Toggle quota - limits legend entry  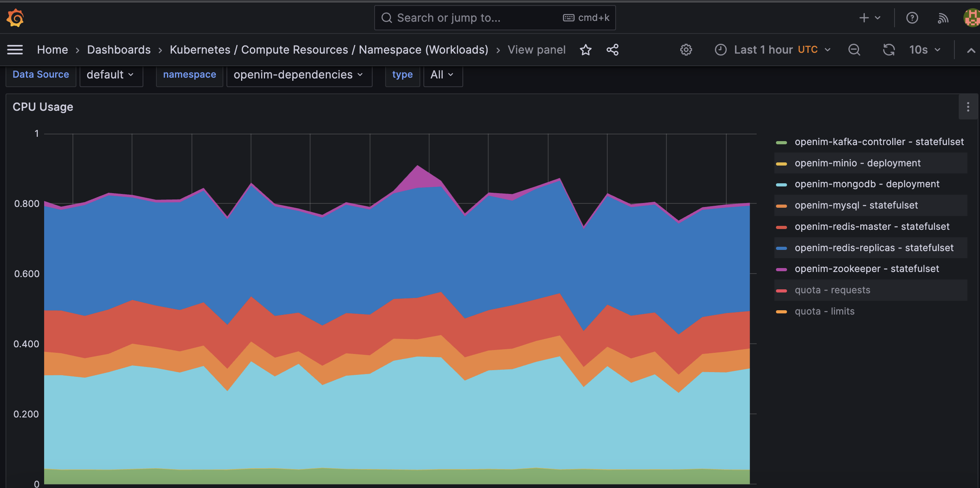(824, 311)
